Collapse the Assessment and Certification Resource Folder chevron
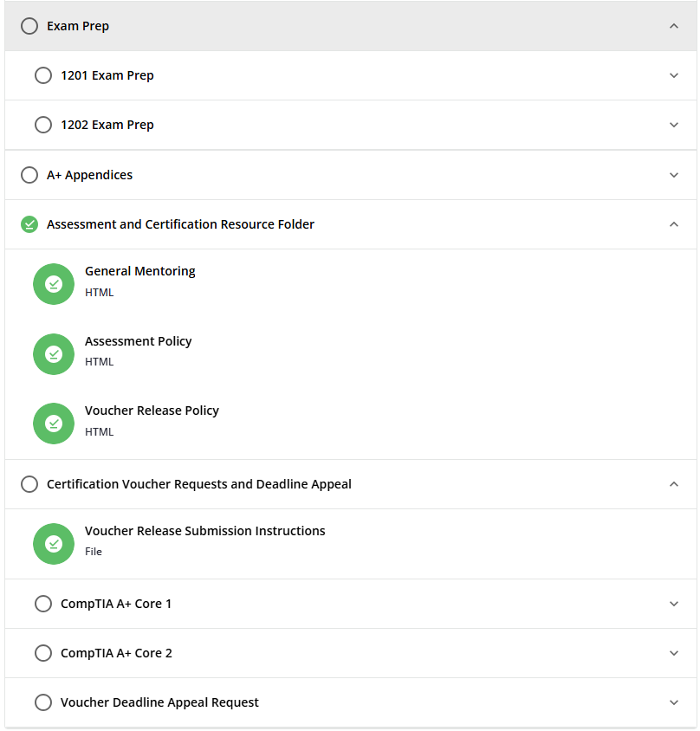The height and width of the screenshot is (731, 700). (x=674, y=224)
